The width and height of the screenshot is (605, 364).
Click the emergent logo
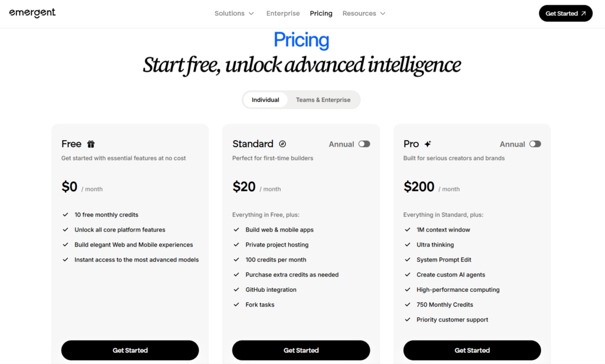pos(32,12)
